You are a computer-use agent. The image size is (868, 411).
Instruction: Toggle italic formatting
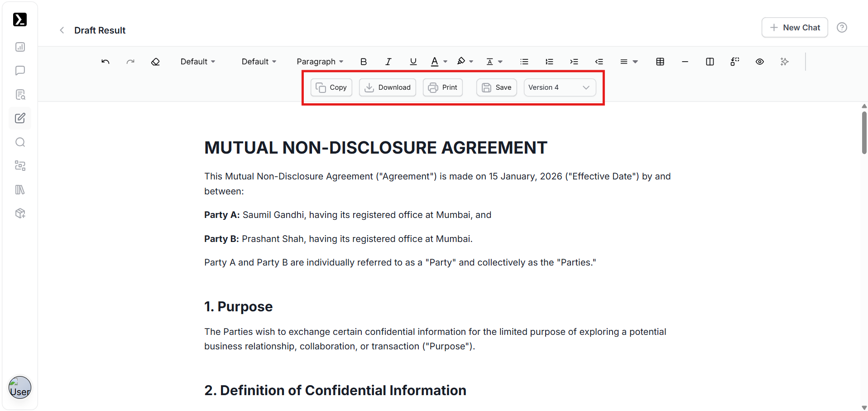tap(388, 62)
